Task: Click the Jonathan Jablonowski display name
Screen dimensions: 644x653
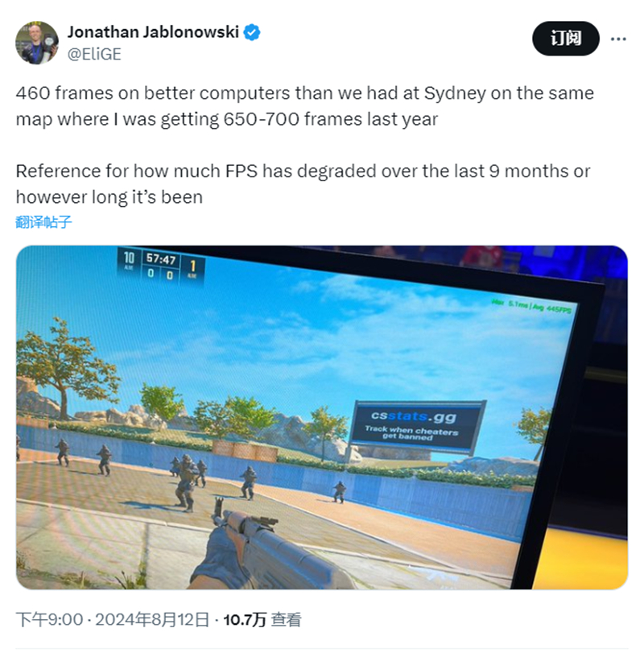Action: pos(153,32)
